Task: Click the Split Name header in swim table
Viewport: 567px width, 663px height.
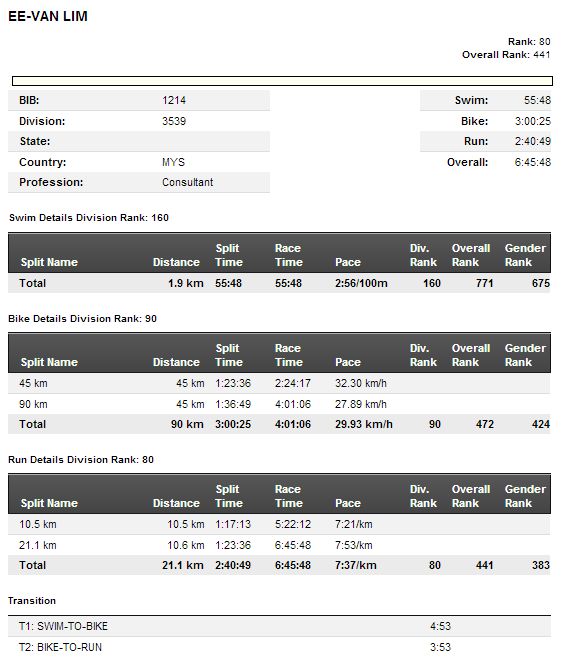Action: pos(49,262)
